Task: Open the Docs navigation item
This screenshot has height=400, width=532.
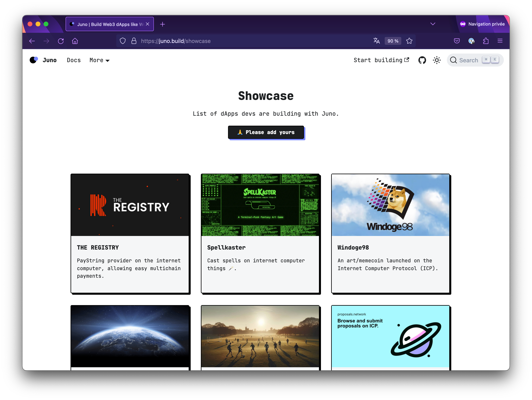Action: click(x=74, y=60)
